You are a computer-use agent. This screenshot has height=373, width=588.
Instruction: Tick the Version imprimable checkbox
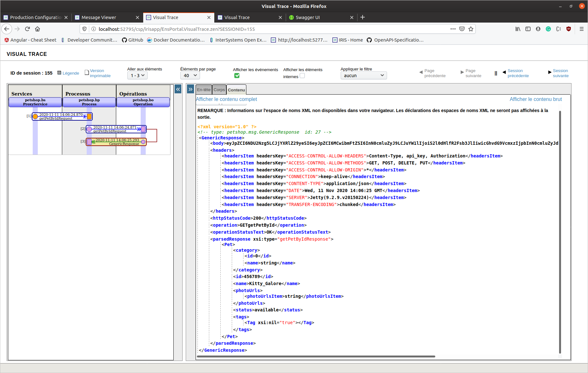pos(87,73)
